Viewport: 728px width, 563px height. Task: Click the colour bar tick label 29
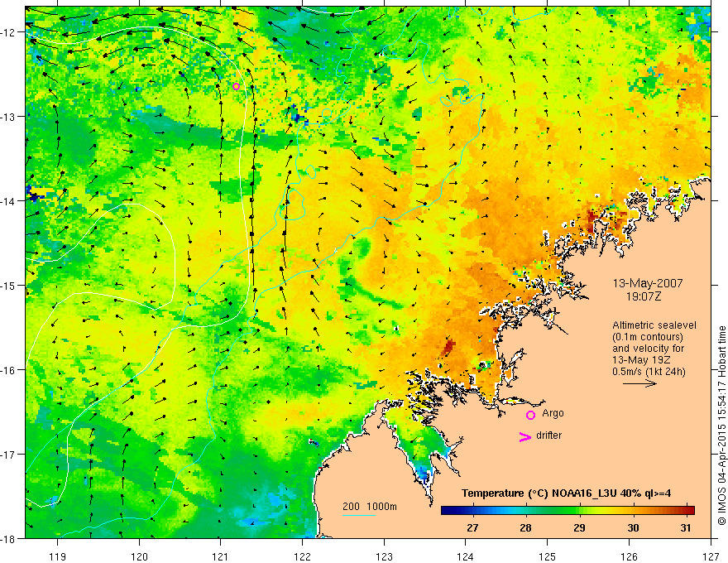[x=579, y=527]
